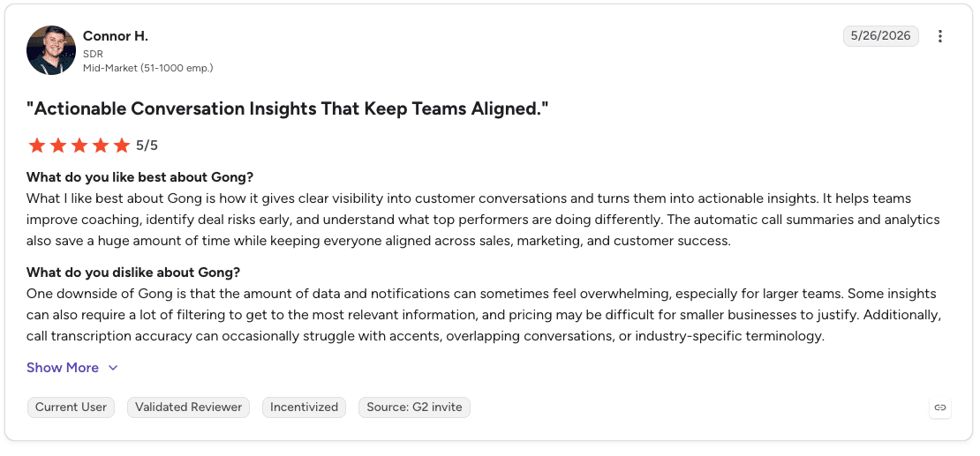This screenshot has width=980, height=456.
Task: Select the Source: G2 invite tag
Action: pyautogui.click(x=414, y=407)
